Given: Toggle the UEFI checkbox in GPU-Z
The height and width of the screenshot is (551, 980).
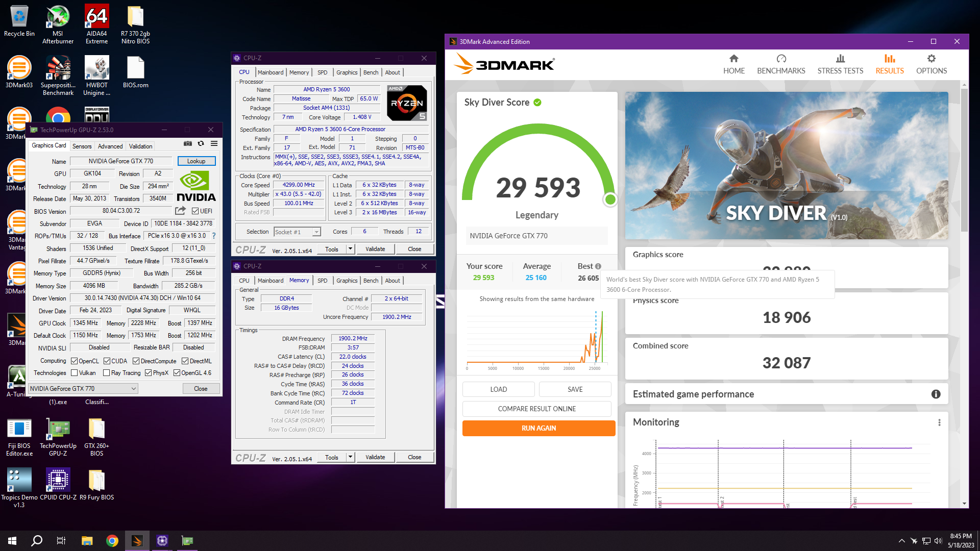Looking at the screenshot, I should click(x=195, y=211).
